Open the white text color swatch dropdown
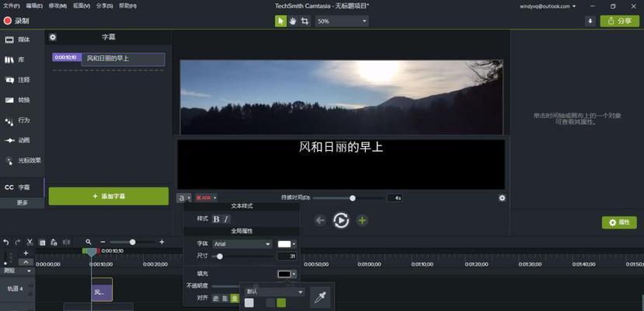644x311 pixels. click(287, 244)
